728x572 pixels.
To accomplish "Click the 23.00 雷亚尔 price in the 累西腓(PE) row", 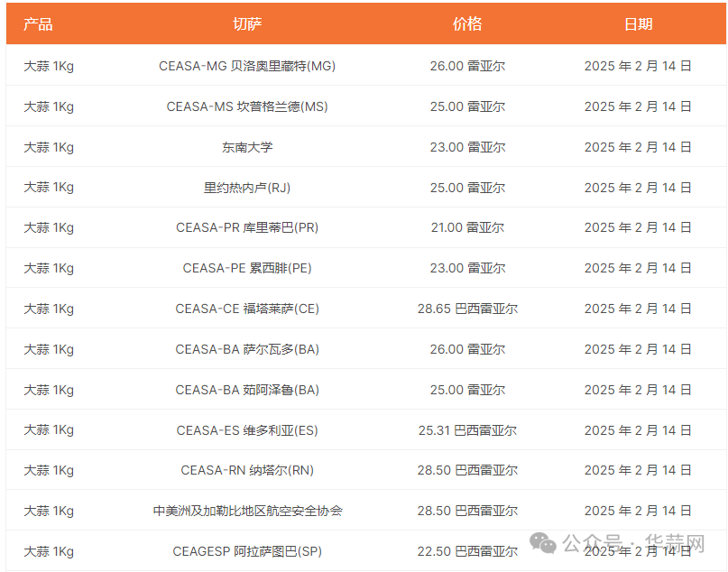I will coord(467,268).
